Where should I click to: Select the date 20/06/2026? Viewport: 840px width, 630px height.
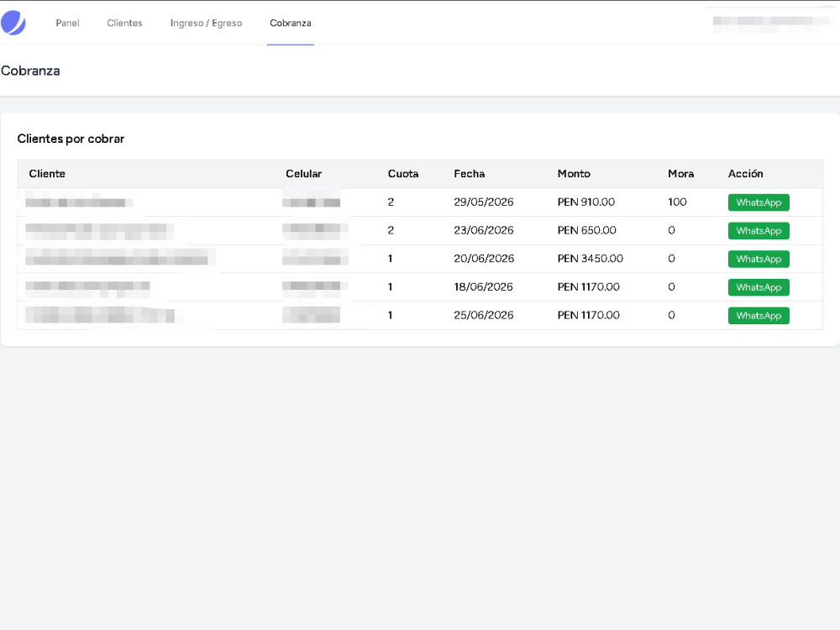click(484, 259)
